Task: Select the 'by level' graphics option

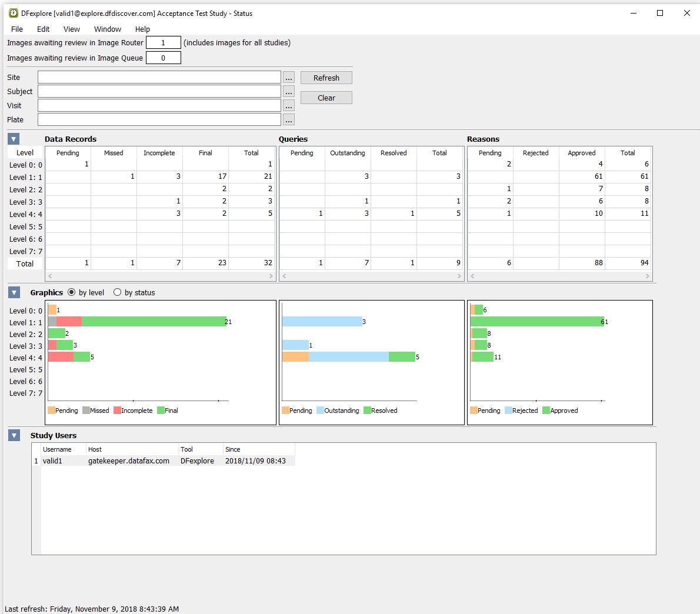Action: click(72, 292)
